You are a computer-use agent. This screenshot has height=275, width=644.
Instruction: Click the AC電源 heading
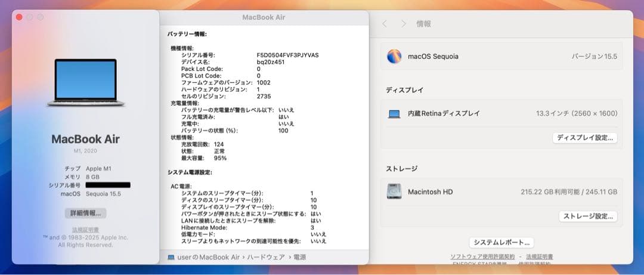point(181,186)
